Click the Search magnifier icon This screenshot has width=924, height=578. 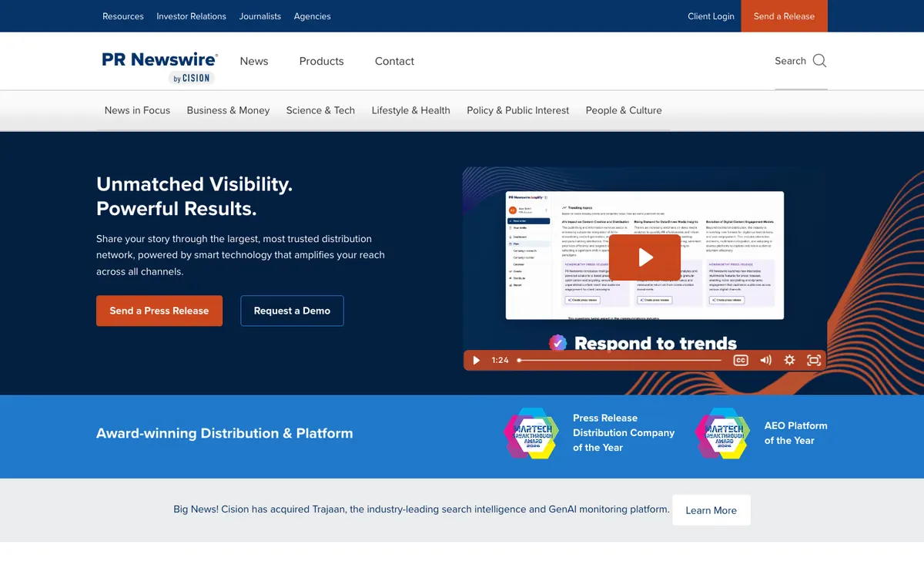pos(819,61)
